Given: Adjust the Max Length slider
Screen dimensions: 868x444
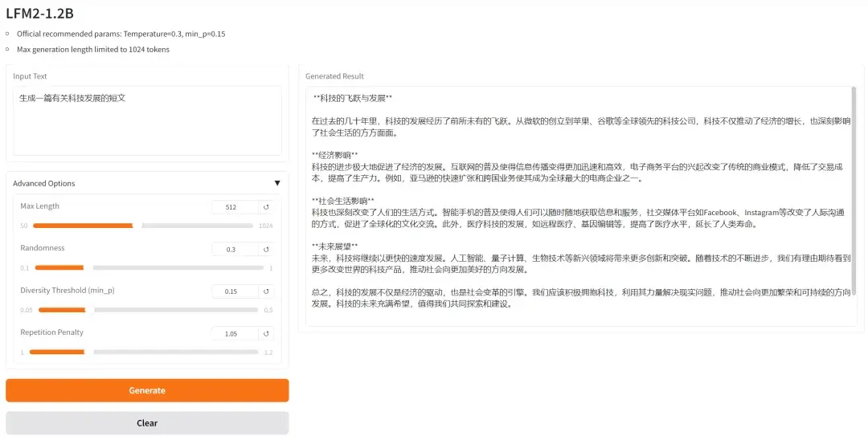Looking at the screenshot, I should coord(143,226).
